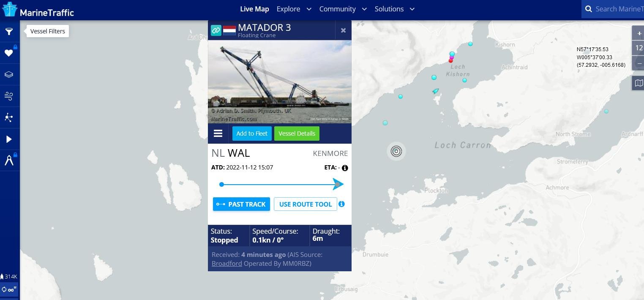Open the density/network nodes icon in sidebar
The image size is (644, 300).
(x=9, y=118)
